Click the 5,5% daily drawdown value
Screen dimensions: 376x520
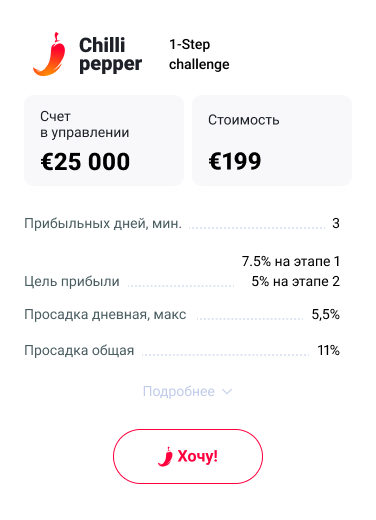pos(326,314)
